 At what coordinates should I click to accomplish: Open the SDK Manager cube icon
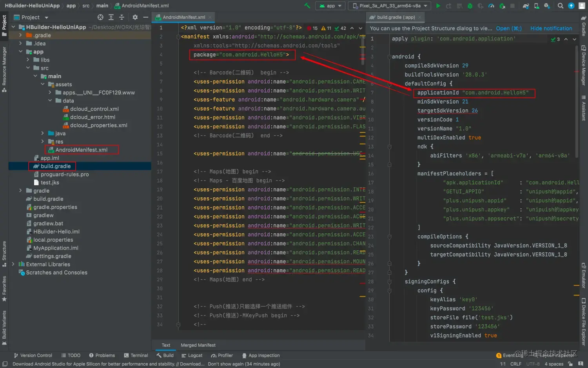click(x=547, y=5)
